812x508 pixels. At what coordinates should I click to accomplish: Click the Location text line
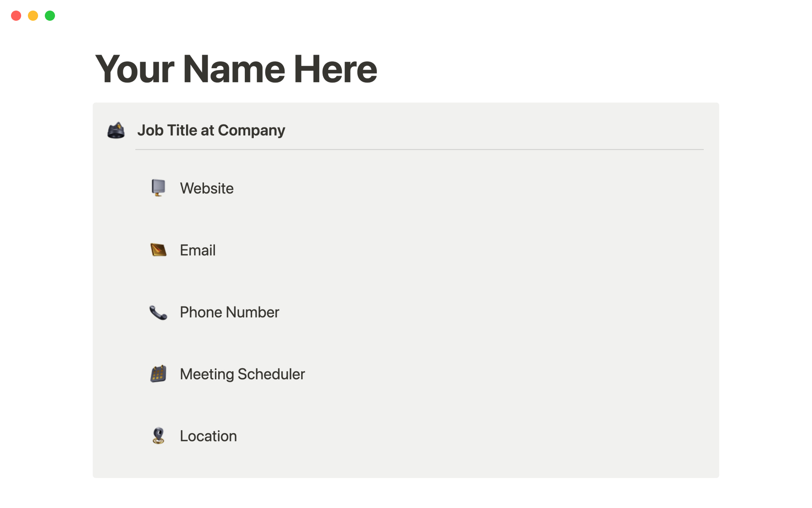[208, 436]
